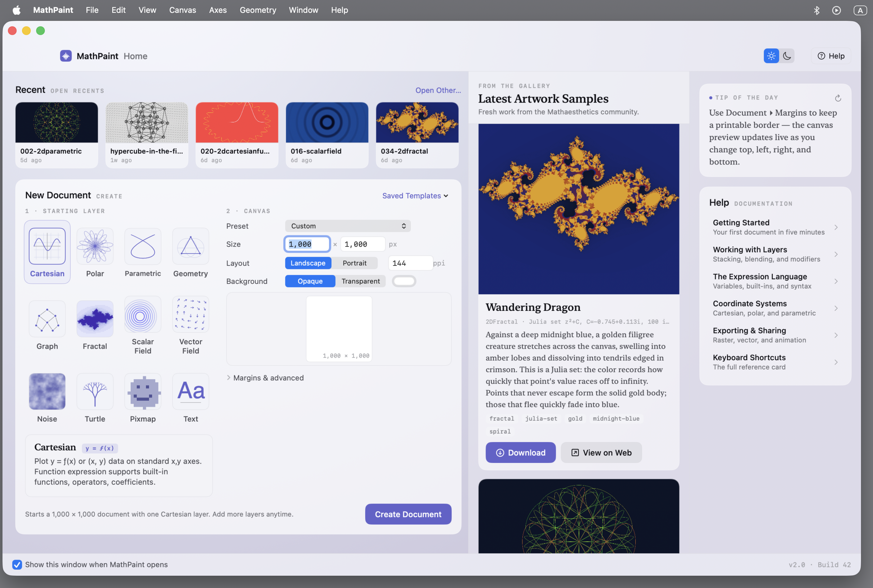Screen dimensions: 873x588
Task: Choose the Turtle layer icon
Action: [x=95, y=392]
